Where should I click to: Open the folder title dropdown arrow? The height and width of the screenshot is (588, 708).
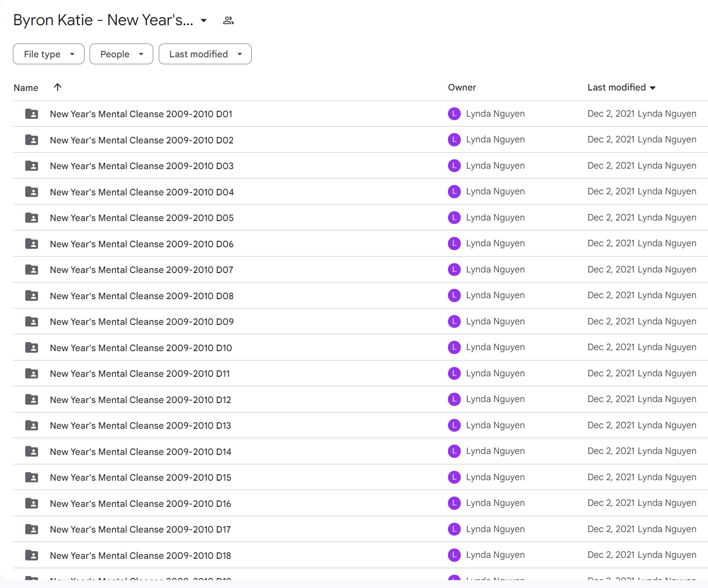click(203, 20)
